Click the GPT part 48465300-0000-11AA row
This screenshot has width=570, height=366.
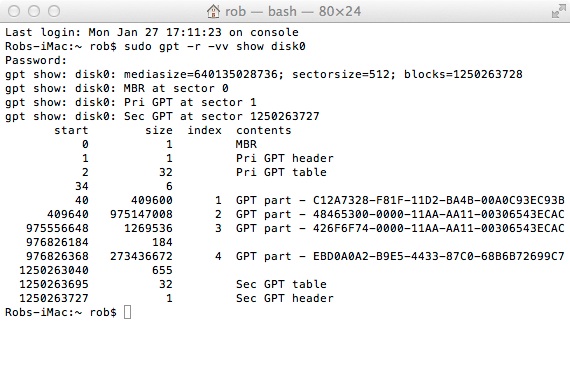tap(285, 214)
